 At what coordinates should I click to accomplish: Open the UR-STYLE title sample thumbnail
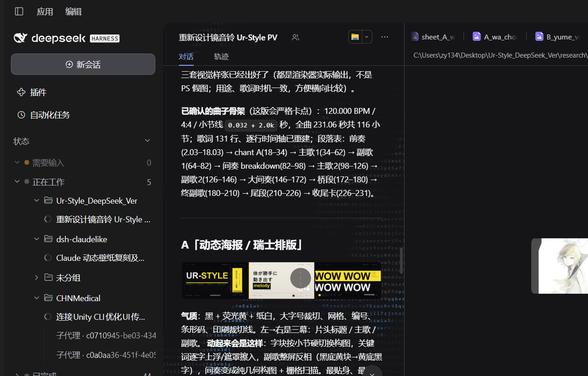click(x=215, y=281)
